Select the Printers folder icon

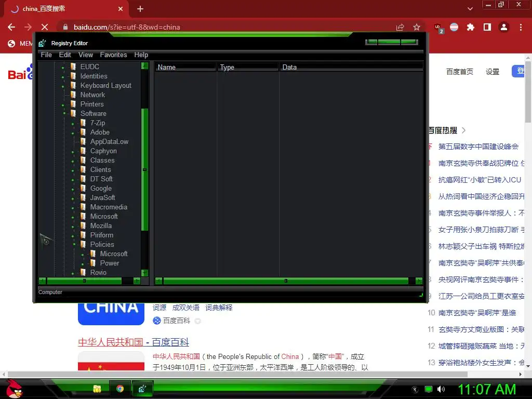[x=73, y=104]
